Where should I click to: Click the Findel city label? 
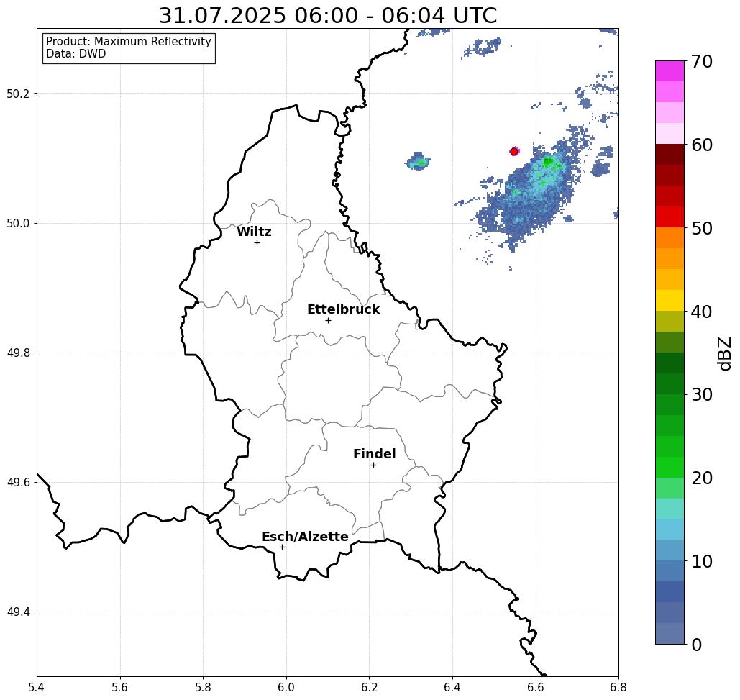(x=374, y=454)
